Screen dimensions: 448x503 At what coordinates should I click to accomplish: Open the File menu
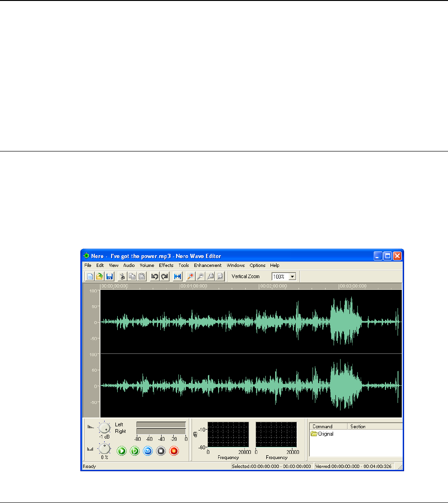[88, 266]
